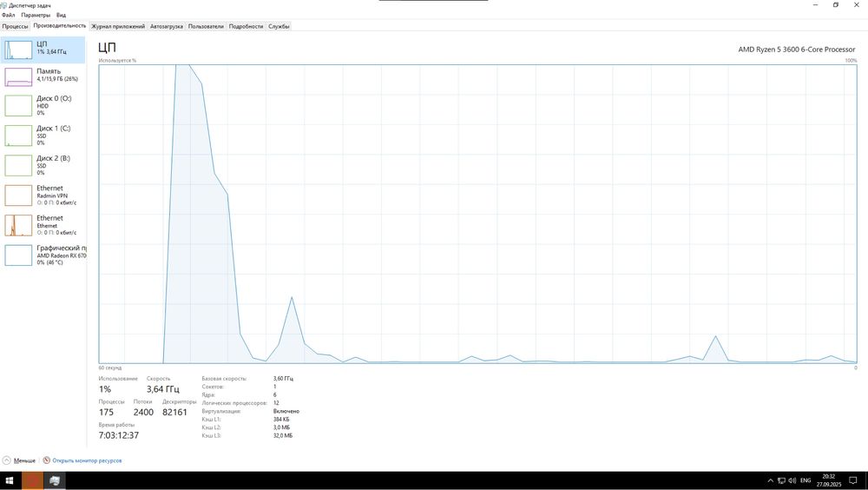Open the Параметры menu
Screen dimensions: 868x490
36,15
